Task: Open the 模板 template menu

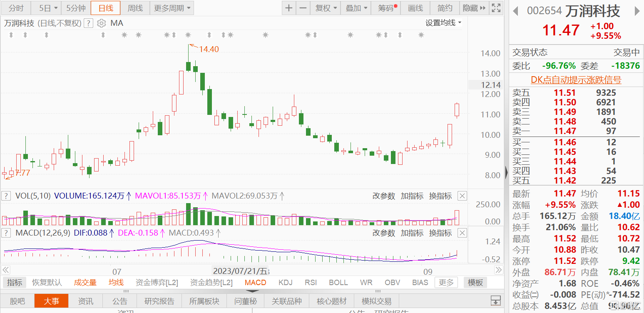Action: (475, 283)
